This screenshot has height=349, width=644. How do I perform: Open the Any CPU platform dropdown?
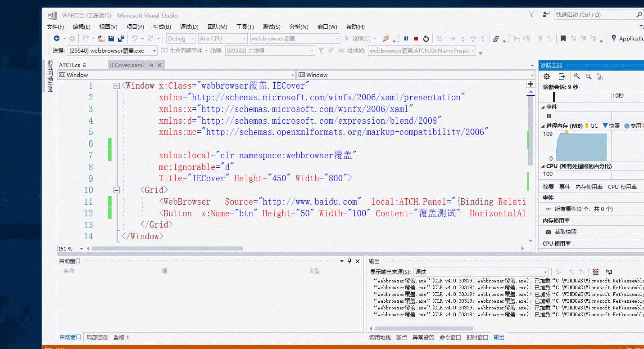click(223, 39)
